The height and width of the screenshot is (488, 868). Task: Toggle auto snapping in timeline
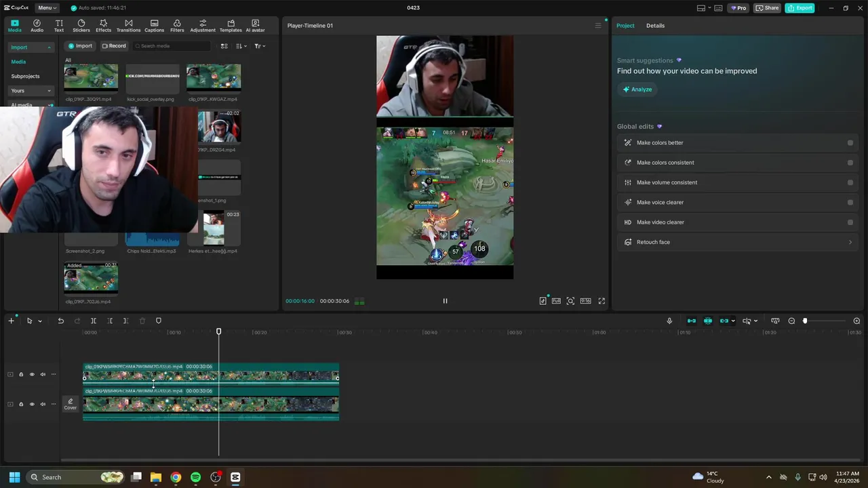tap(708, 321)
